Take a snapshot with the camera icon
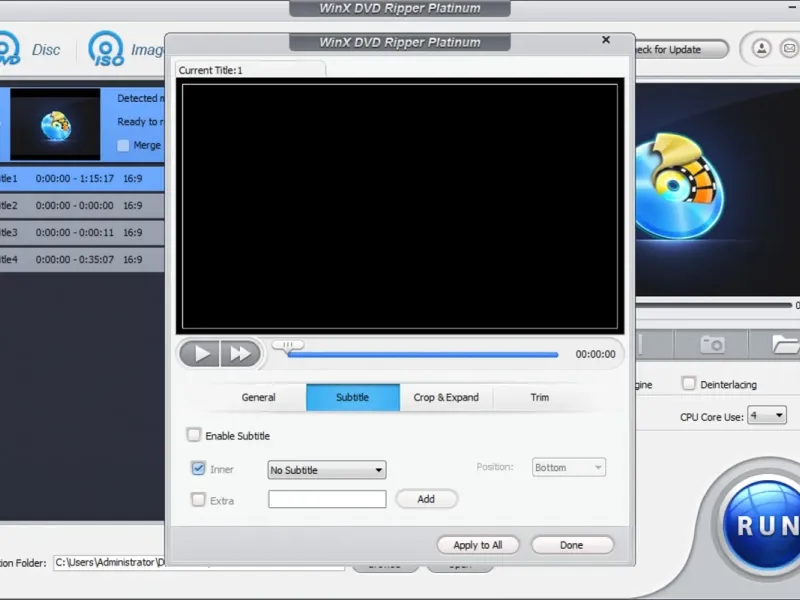This screenshot has width=800, height=600. (x=712, y=344)
